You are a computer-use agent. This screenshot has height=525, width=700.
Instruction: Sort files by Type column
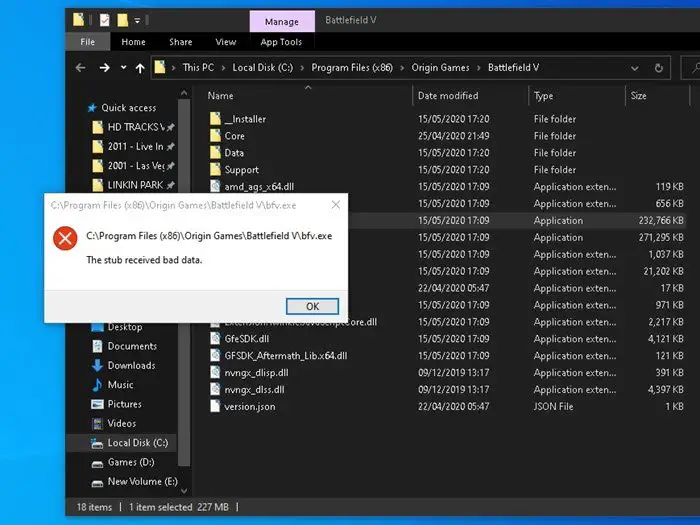point(543,96)
